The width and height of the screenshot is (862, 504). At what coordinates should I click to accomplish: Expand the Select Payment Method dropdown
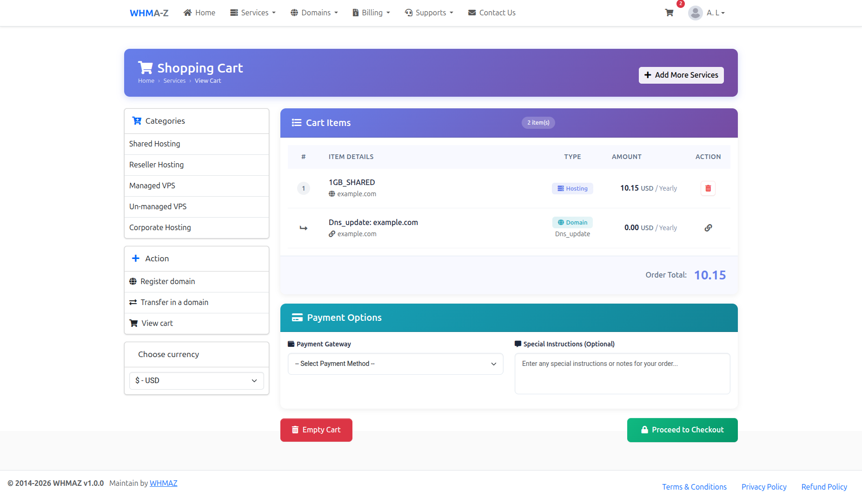pyautogui.click(x=395, y=364)
